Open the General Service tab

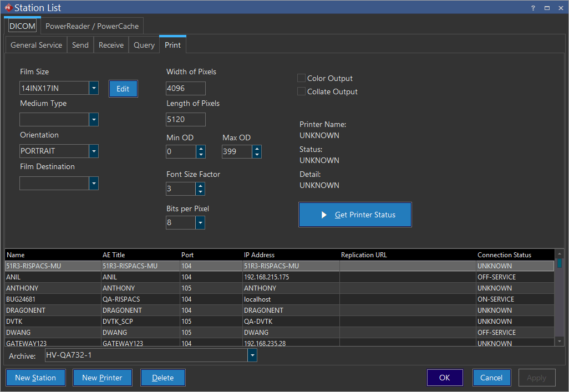tap(37, 45)
